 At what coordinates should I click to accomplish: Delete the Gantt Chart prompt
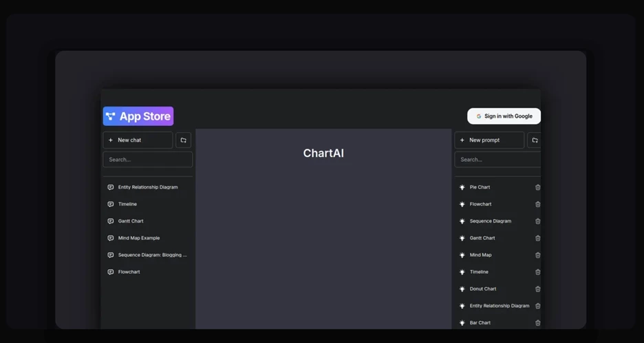pos(537,238)
